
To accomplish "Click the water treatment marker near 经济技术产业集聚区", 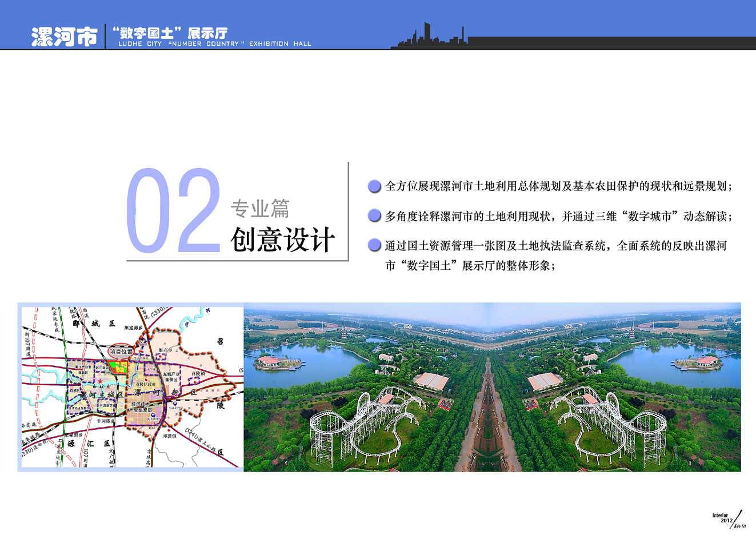I will 154,414.
